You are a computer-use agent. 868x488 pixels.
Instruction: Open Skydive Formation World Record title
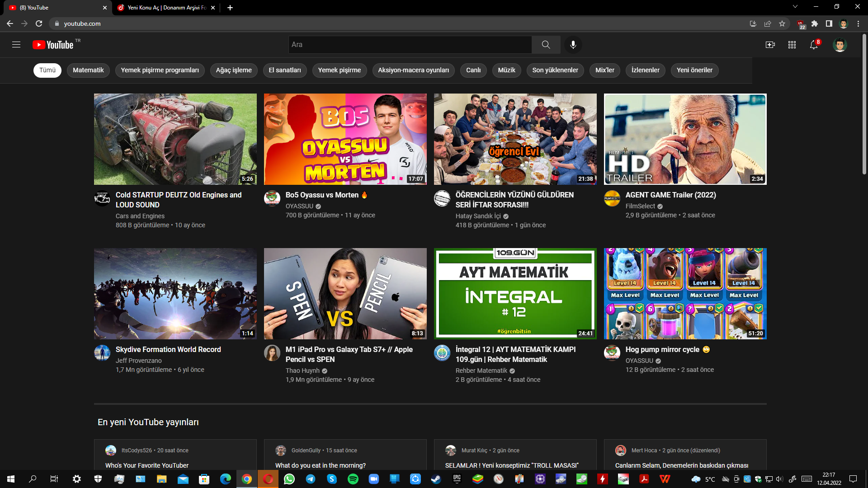[168, 349]
